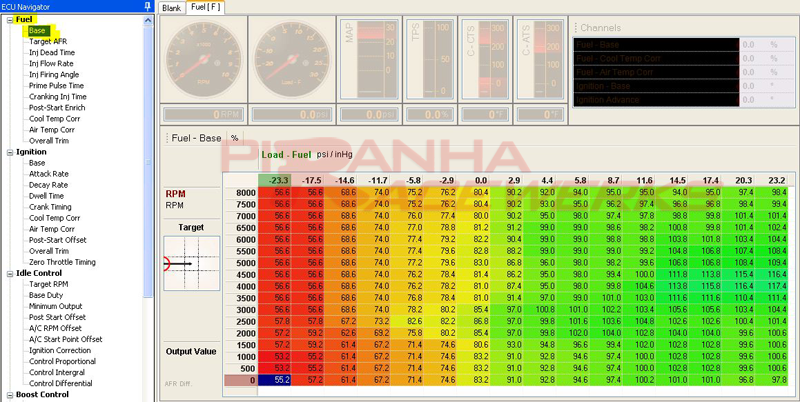Screen dimensions: 800x402
Task: Select the 14.5 load column header
Action: (672, 181)
